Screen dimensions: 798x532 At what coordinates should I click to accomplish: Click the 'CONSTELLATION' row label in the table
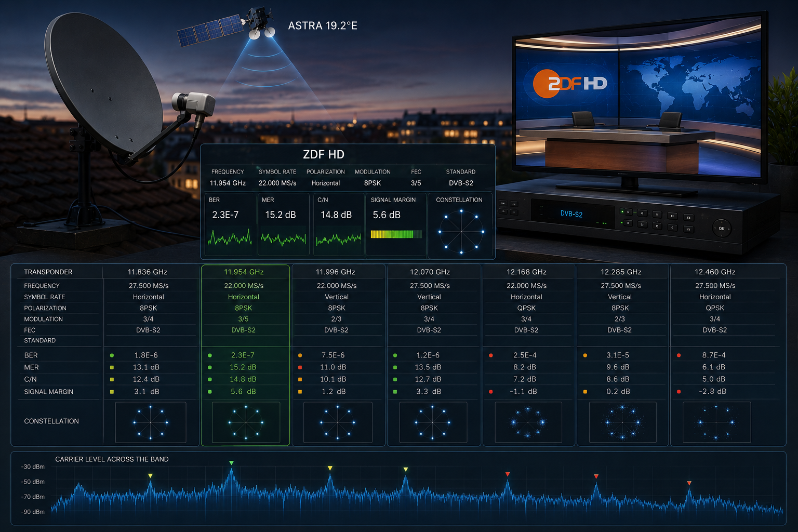click(x=51, y=421)
